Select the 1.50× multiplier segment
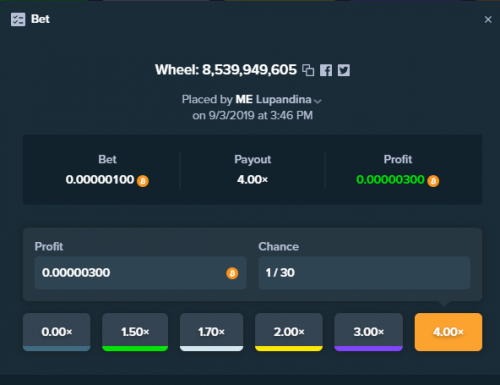This screenshot has width=500, height=385. pos(135,332)
